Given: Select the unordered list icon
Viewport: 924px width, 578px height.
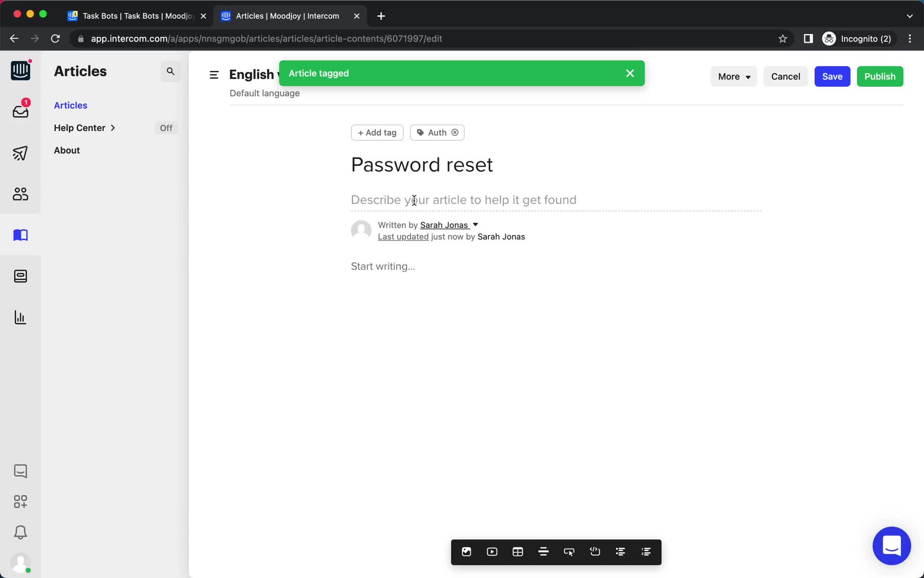Looking at the screenshot, I should [x=620, y=552].
